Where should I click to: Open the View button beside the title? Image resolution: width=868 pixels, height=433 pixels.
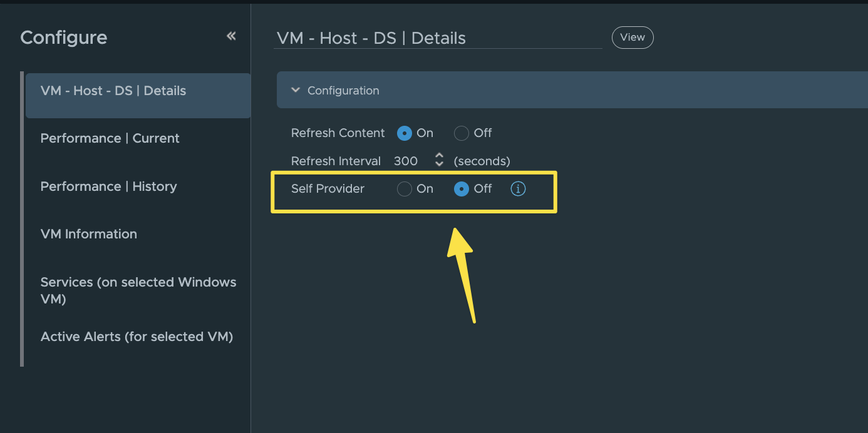coord(633,38)
